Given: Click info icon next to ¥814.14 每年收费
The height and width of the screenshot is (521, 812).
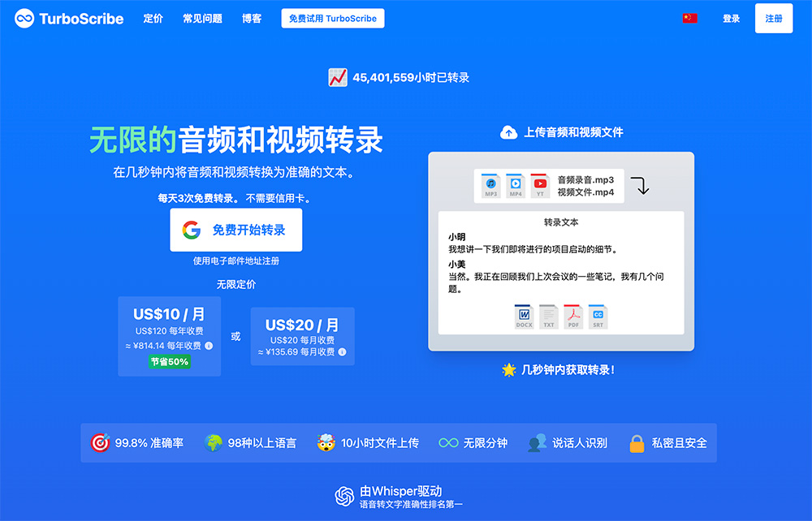Looking at the screenshot, I should pos(209,346).
